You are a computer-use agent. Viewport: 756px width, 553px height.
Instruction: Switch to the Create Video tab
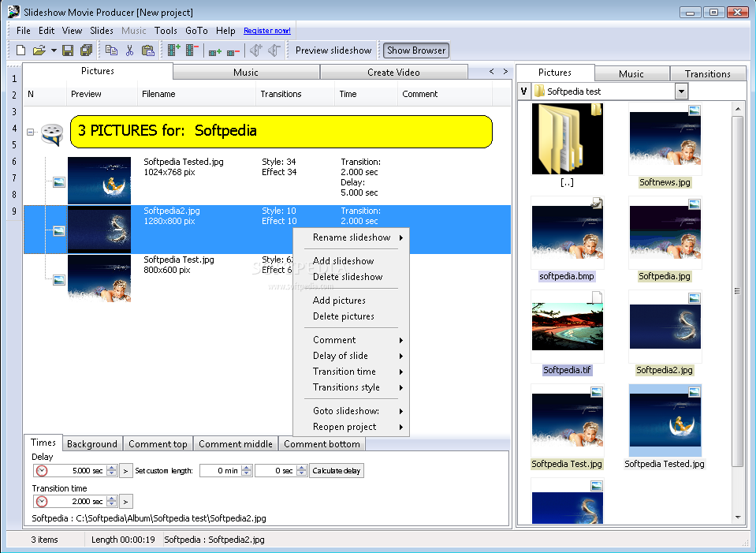pos(393,72)
